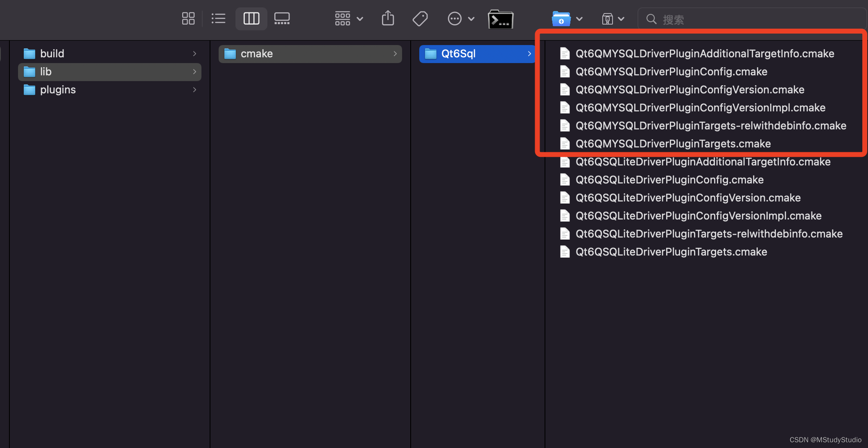This screenshot has height=448, width=868.
Task: Click the document icon of Qt6QSQLiteDriverPluginAdditionalTargetInfo.cmake
Action: tap(565, 162)
